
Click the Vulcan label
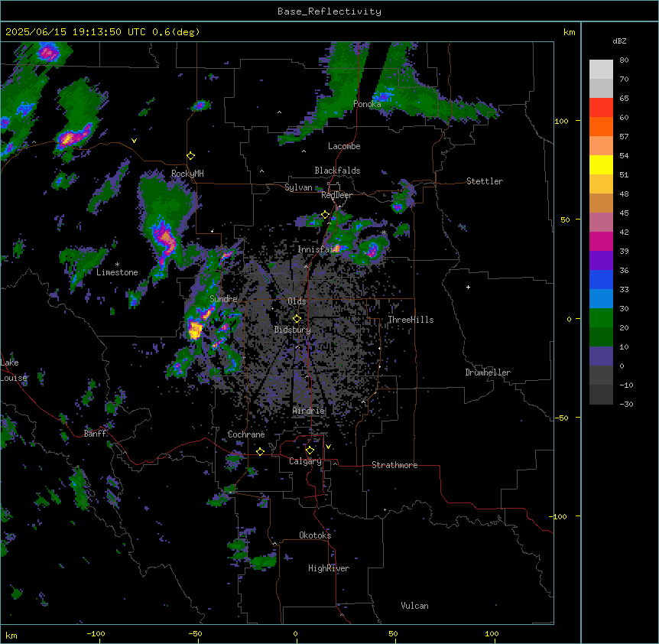click(x=415, y=606)
